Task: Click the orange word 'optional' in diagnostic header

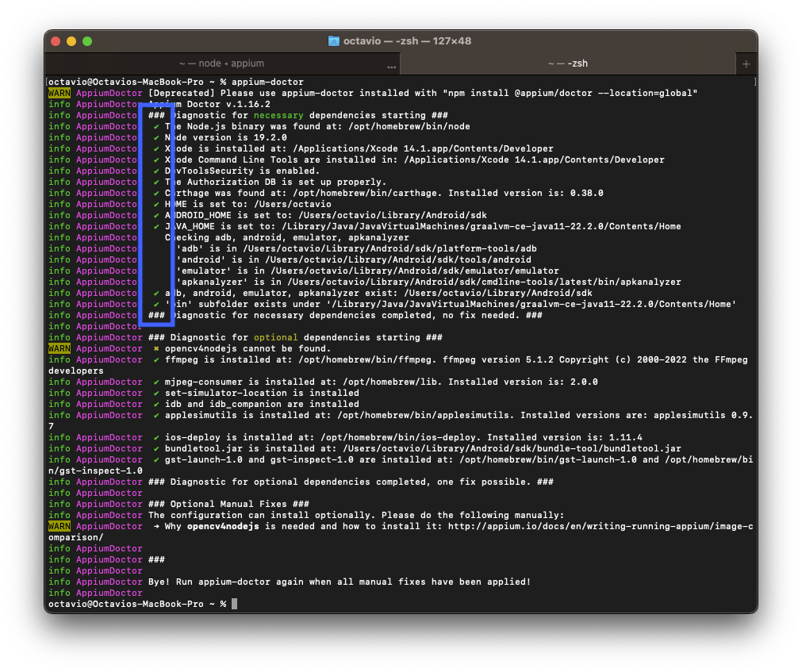Action: click(x=276, y=337)
